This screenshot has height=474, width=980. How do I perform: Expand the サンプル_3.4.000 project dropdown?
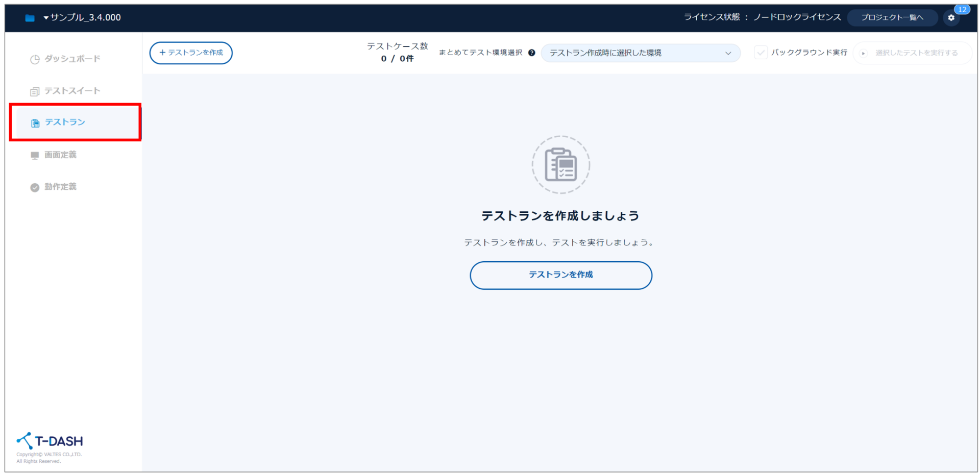coord(82,17)
